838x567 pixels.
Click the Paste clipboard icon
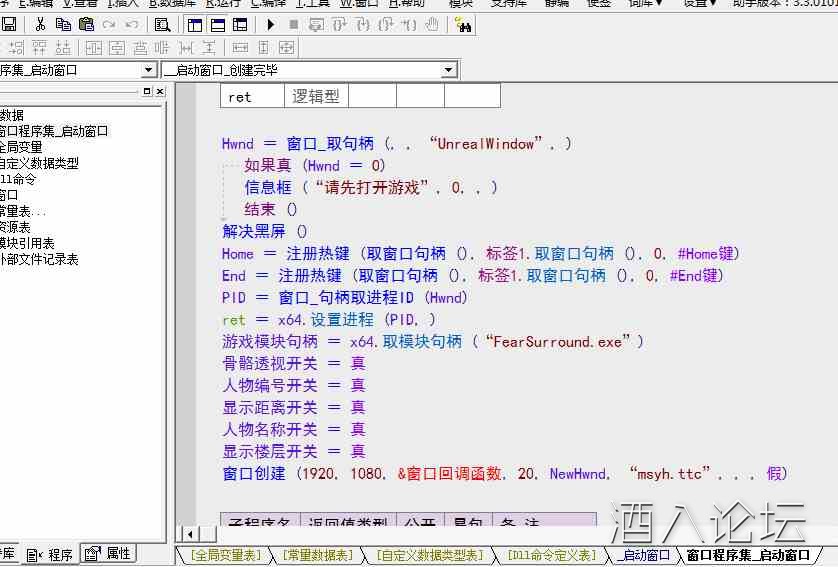coord(86,24)
